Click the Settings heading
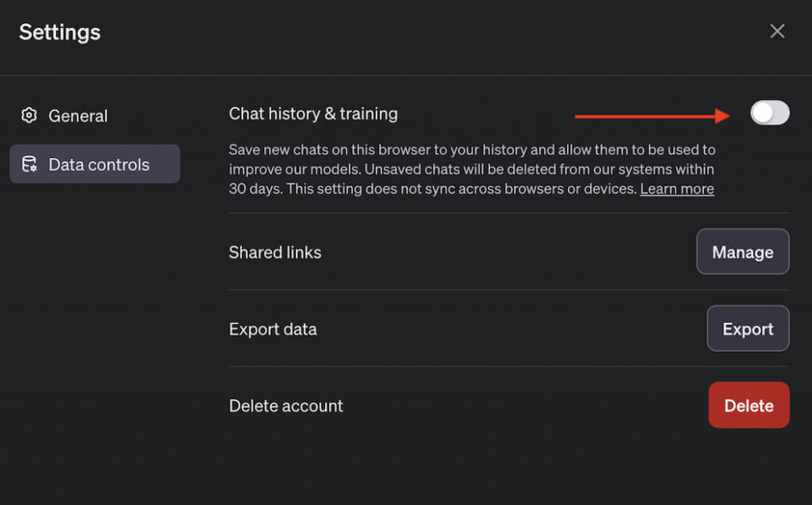The height and width of the screenshot is (505, 812). click(60, 32)
